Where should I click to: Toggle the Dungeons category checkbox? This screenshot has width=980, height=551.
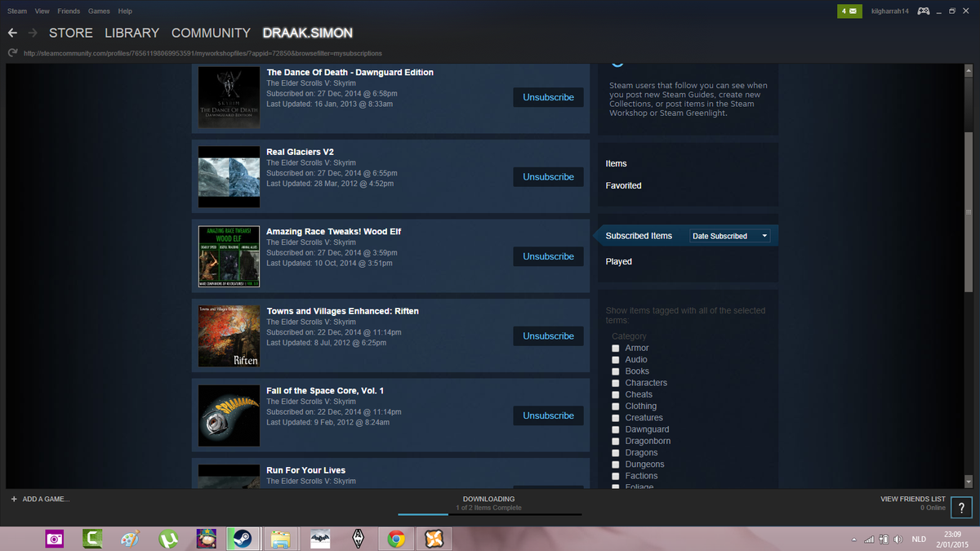pos(616,464)
